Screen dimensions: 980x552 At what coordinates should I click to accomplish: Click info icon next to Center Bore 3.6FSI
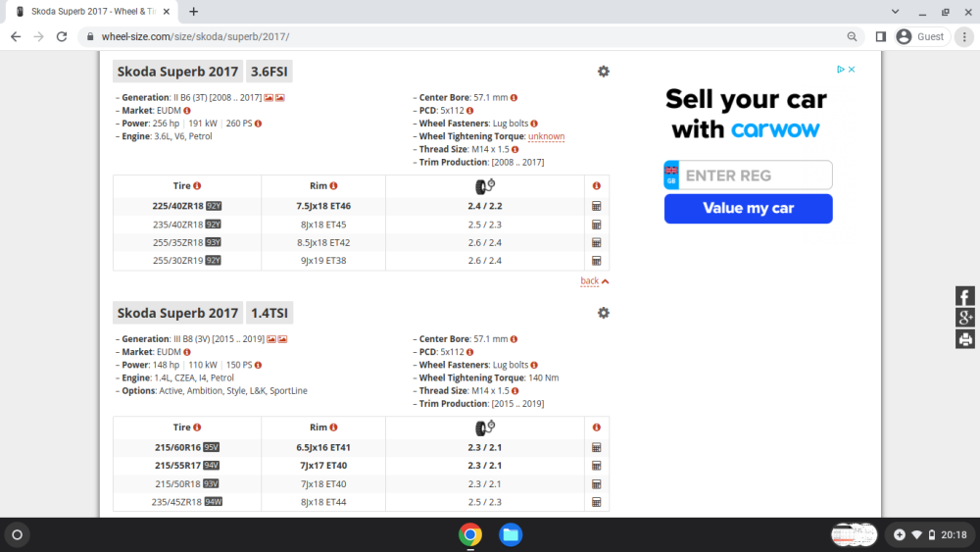tap(514, 98)
